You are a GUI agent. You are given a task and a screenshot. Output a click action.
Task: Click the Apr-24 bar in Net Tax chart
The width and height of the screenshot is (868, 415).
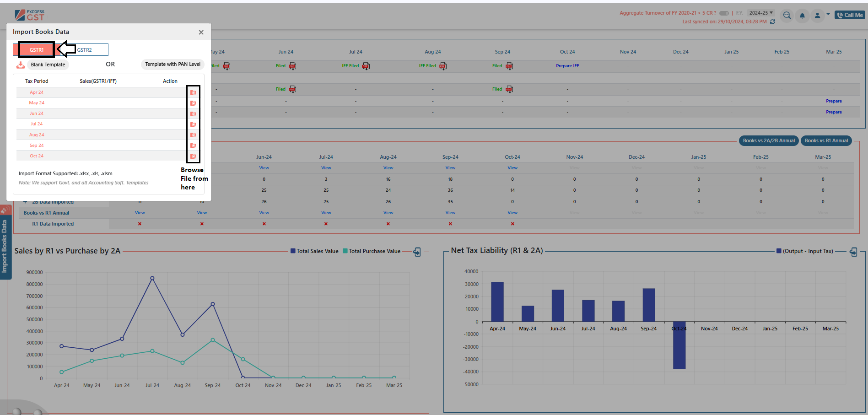pos(497,302)
